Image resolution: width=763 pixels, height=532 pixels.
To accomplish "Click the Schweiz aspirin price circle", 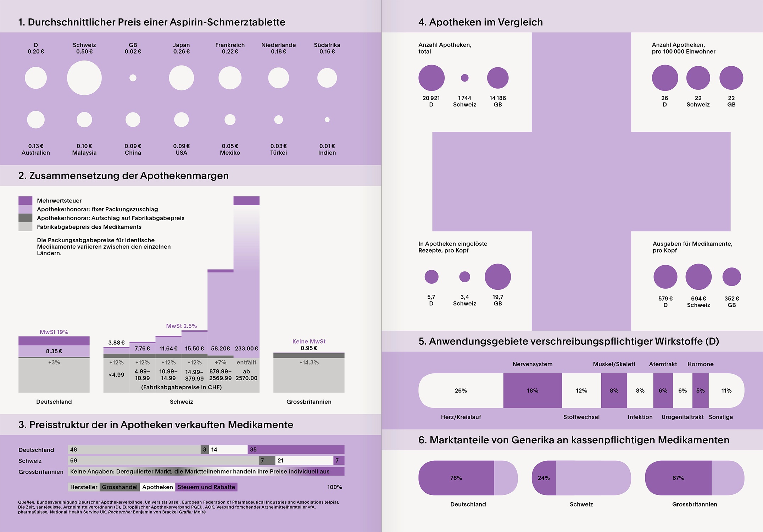I will click(x=84, y=78).
